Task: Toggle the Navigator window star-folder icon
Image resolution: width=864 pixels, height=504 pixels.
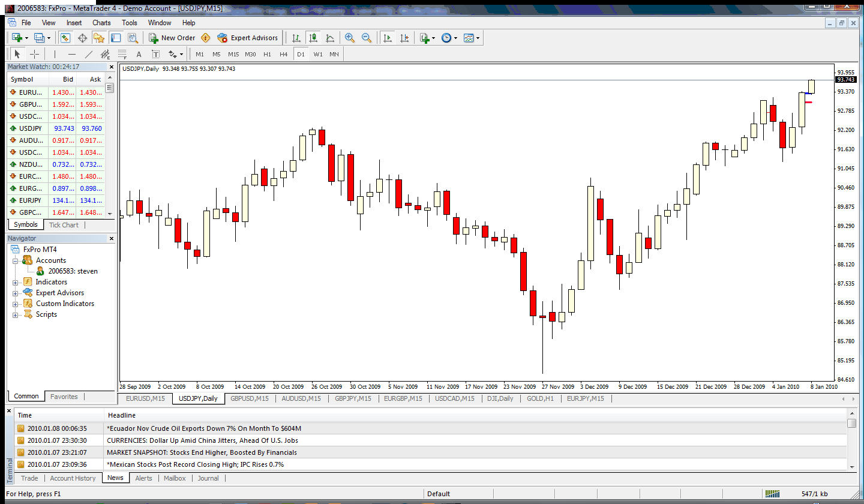Action: pos(99,38)
